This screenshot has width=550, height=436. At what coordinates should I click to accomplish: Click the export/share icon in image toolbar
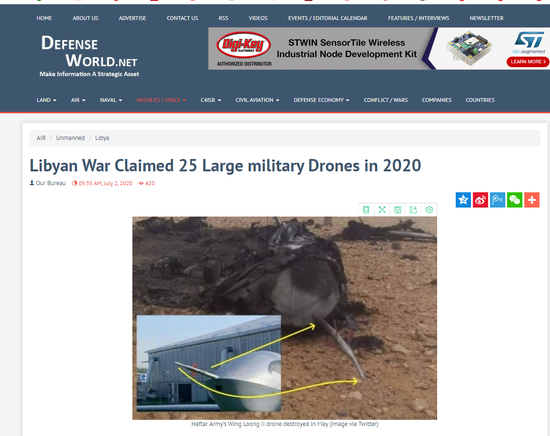click(x=413, y=210)
